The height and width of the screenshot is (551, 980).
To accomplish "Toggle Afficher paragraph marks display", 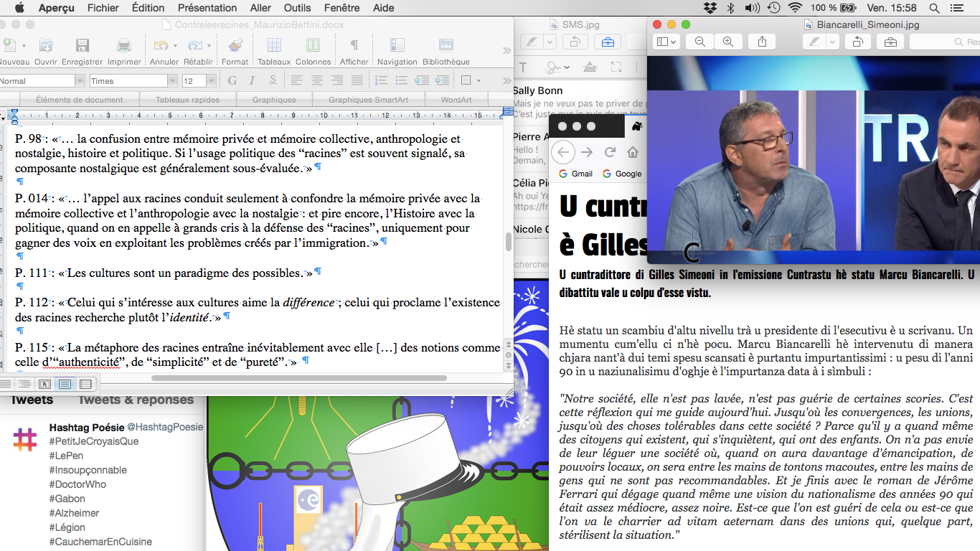I will coord(354,46).
